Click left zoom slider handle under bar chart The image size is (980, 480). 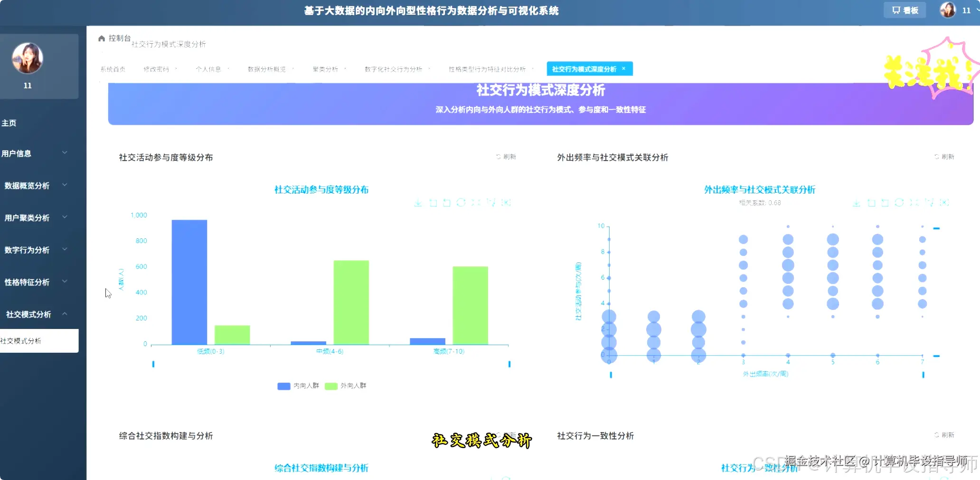tap(153, 364)
